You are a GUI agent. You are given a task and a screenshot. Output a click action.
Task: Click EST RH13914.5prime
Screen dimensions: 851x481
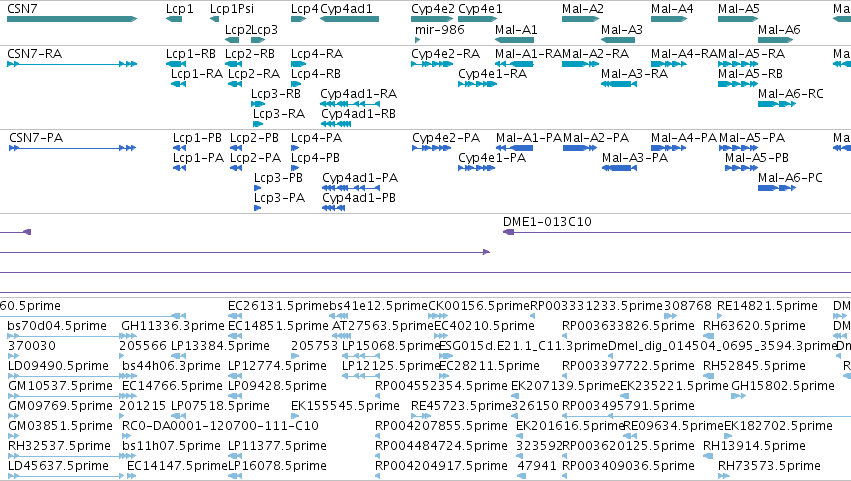(x=754, y=446)
